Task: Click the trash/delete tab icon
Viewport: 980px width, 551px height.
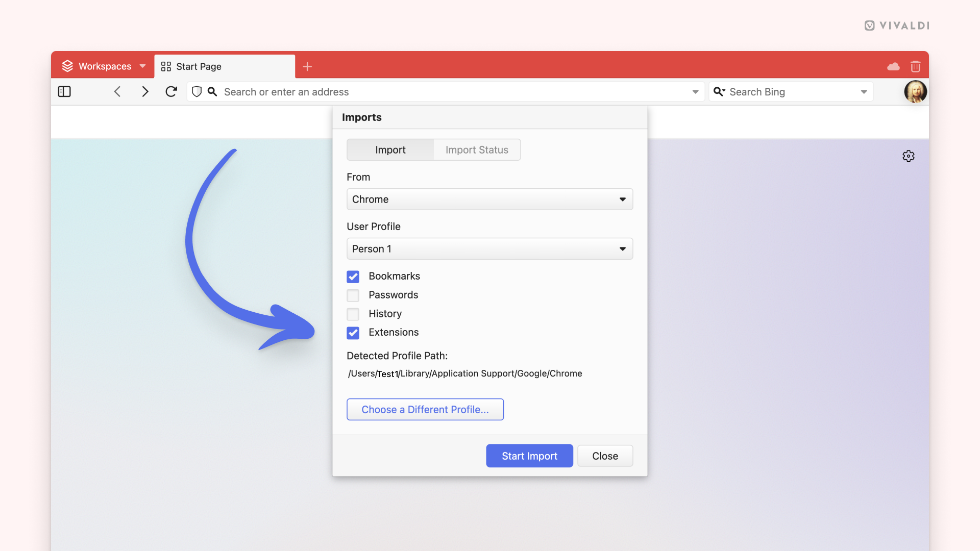Action: [915, 65]
